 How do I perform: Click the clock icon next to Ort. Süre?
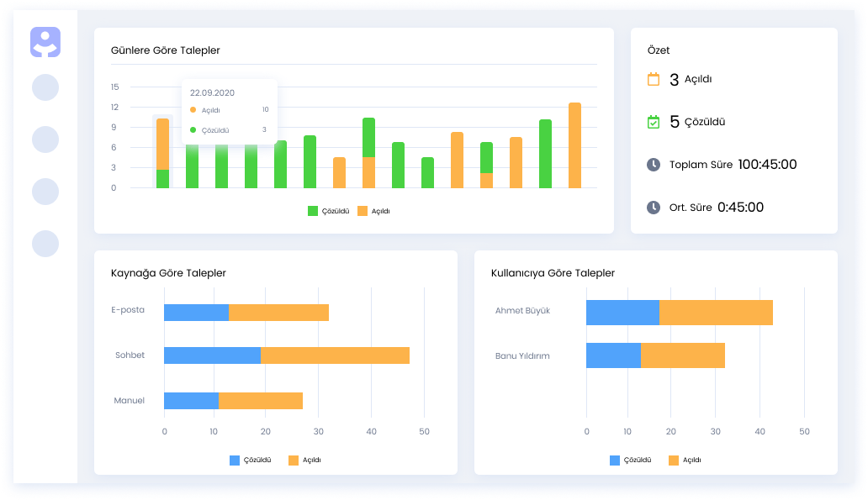click(654, 207)
